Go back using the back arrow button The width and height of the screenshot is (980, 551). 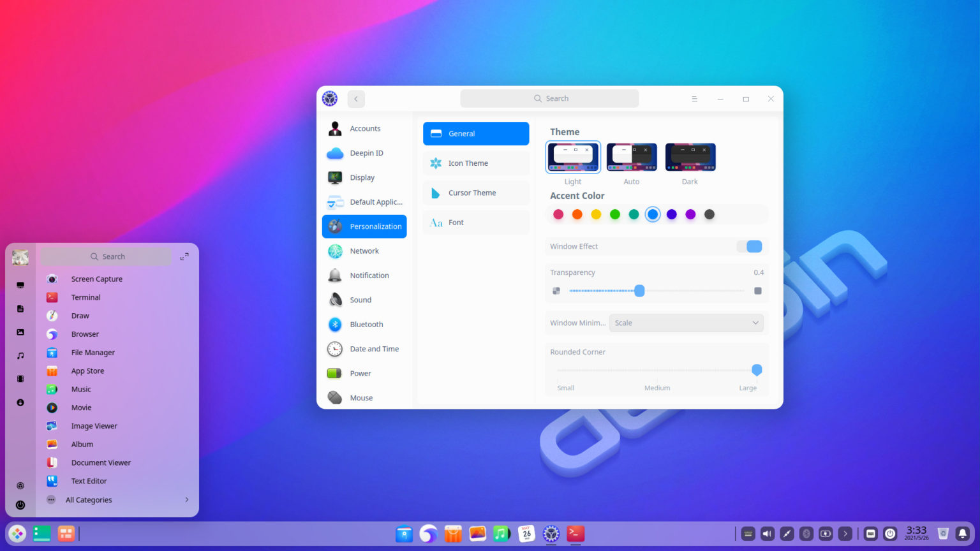[x=356, y=99]
